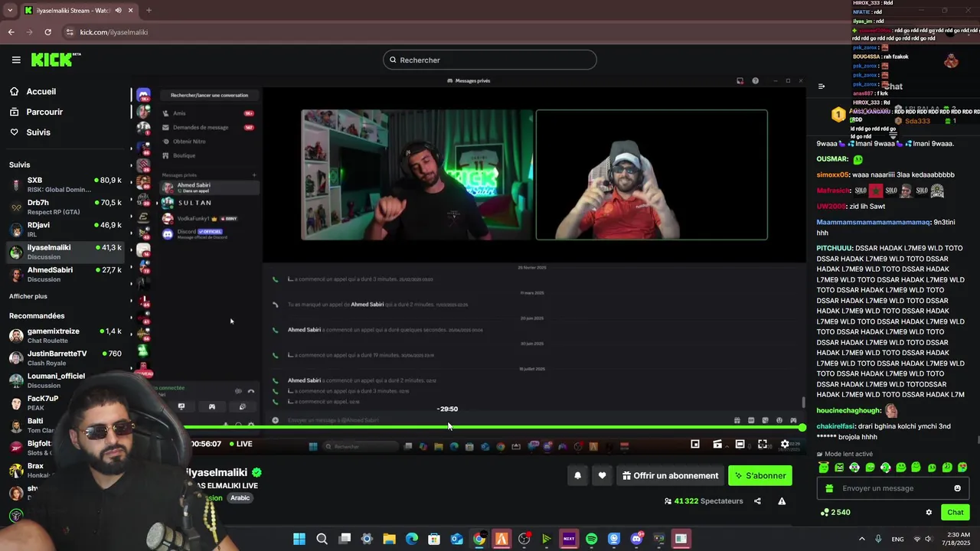Image resolution: width=980 pixels, height=551 pixels.
Task: Open a new Chrome tab
Action: 149,11
